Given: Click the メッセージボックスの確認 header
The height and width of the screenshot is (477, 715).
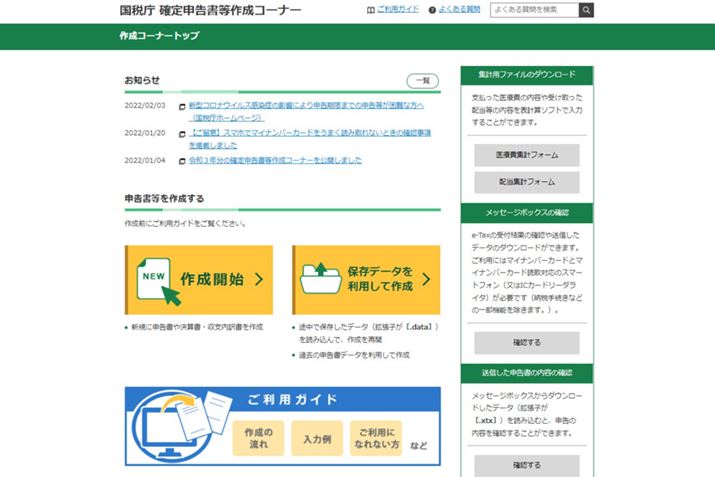Looking at the screenshot, I should 527,213.
